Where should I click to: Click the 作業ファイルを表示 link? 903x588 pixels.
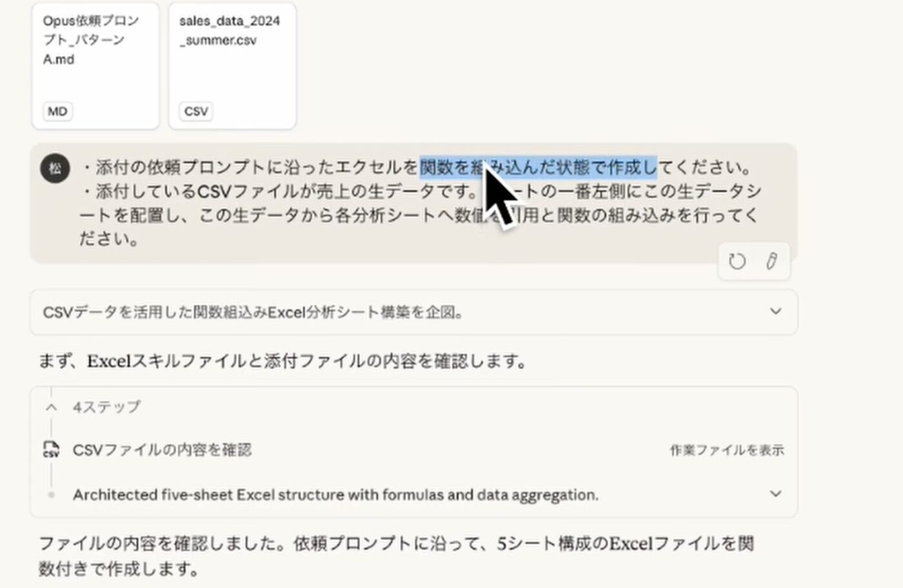click(726, 450)
